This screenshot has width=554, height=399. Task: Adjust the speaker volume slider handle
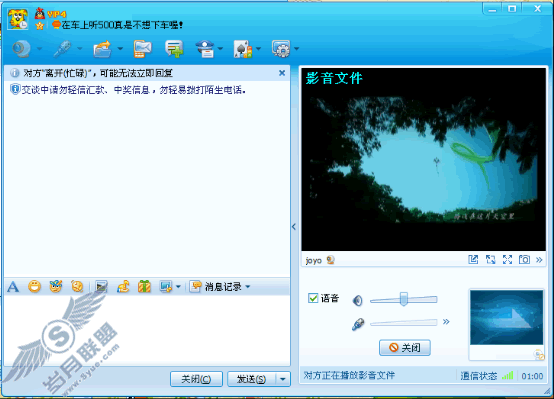point(403,299)
